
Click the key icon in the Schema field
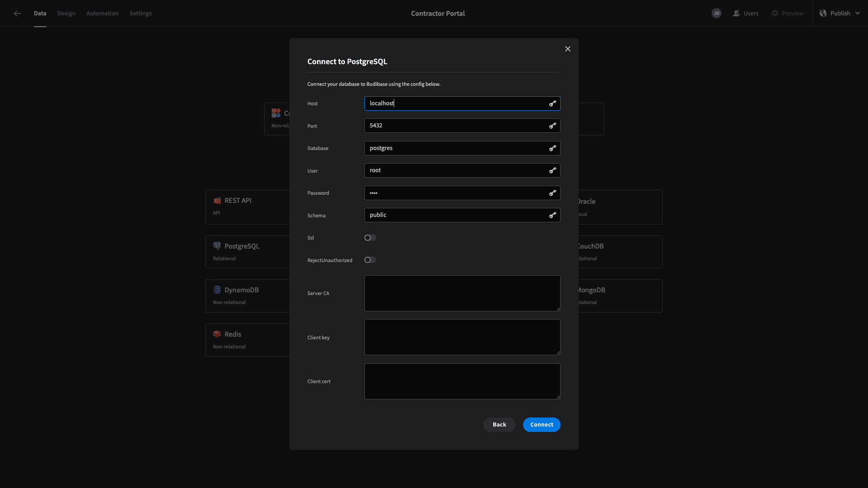click(552, 215)
